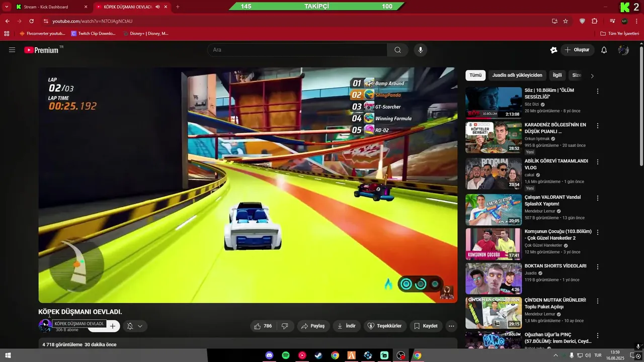The image size is (644, 362).
Task: Click the main video player
Action: 248,185
